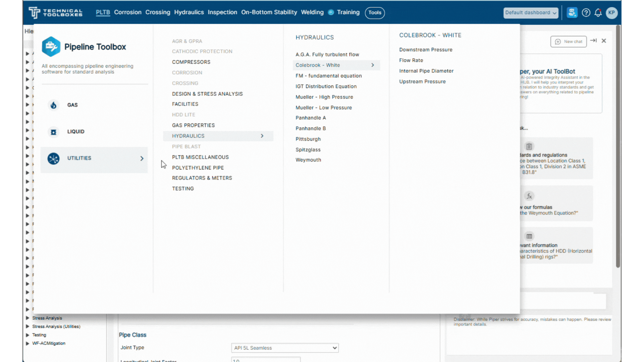Select Weymouth in the Hydraulics list
This screenshot has height=362, width=644.
[x=308, y=160]
